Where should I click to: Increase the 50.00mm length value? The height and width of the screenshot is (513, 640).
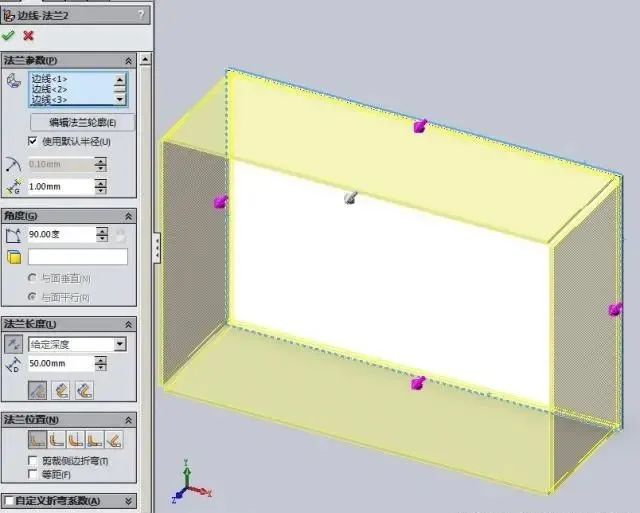pyautogui.click(x=100, y=360)
